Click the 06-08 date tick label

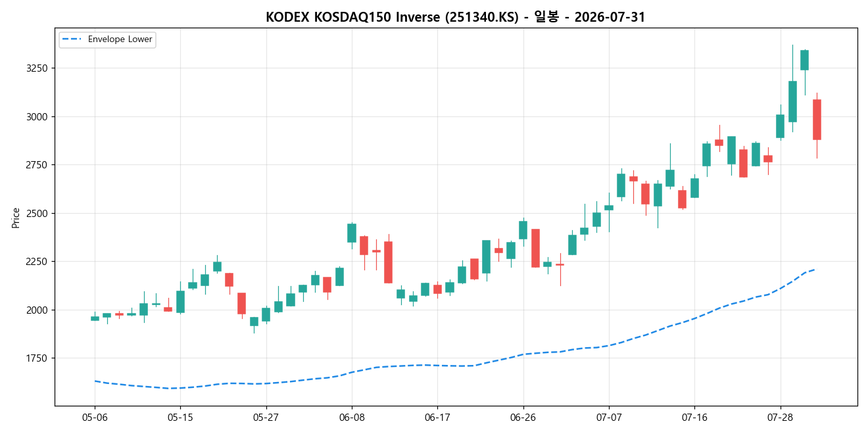tap(352, 418)
